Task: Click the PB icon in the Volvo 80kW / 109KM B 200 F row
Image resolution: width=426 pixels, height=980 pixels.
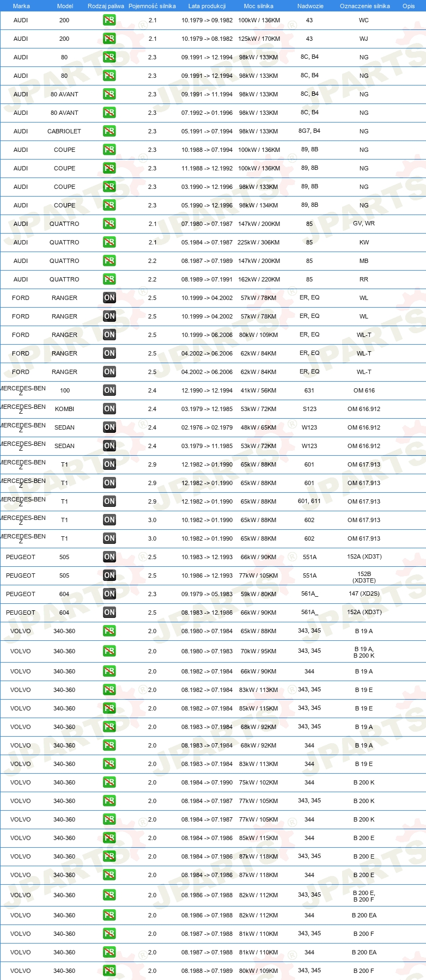Action: click(109, 971)
